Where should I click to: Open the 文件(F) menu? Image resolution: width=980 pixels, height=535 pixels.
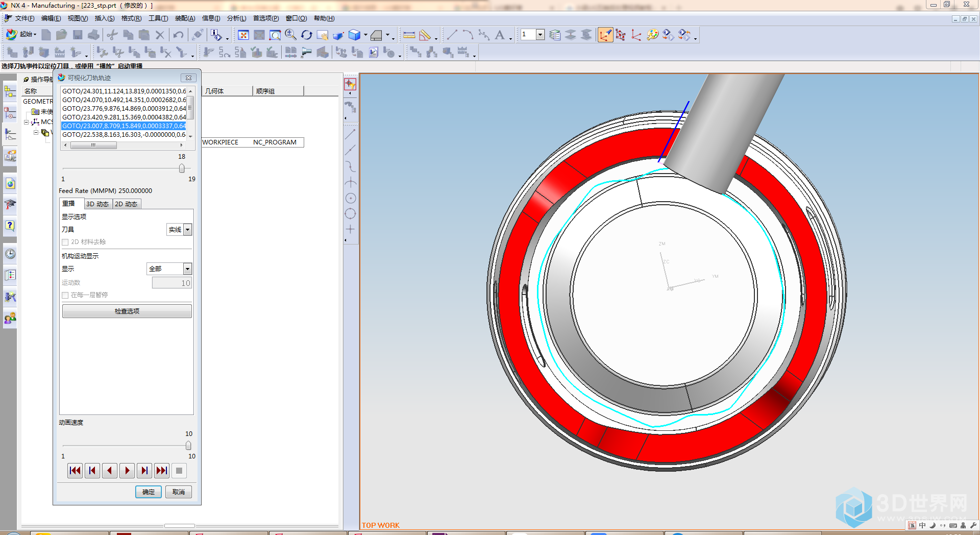pos(24,18)
